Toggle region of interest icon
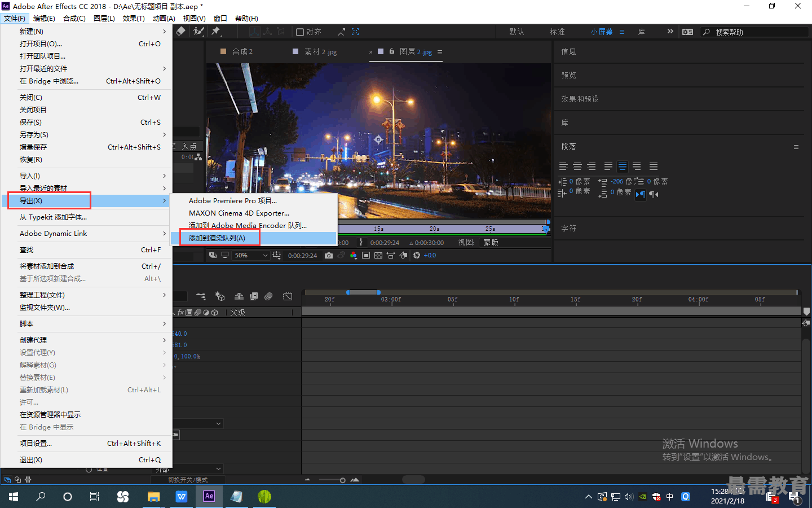Image resolution: width=812 pixels, height=508 pixels. (x=366, y=256)
